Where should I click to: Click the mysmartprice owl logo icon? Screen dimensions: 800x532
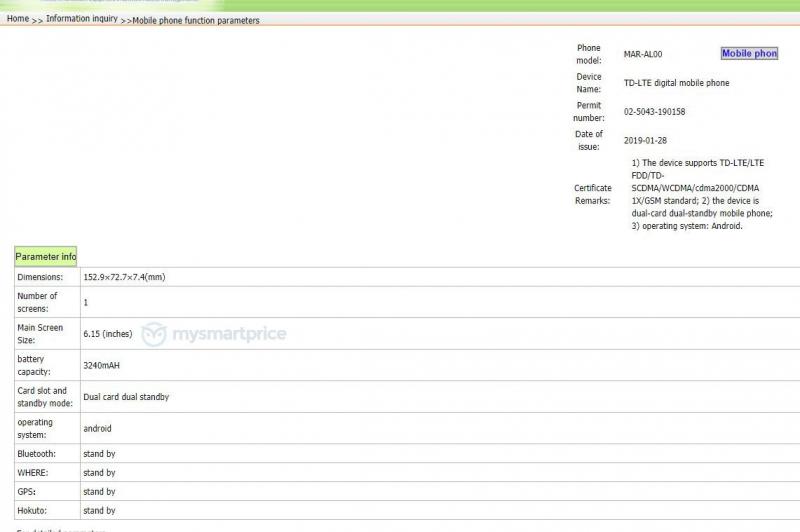pos(153,334)
